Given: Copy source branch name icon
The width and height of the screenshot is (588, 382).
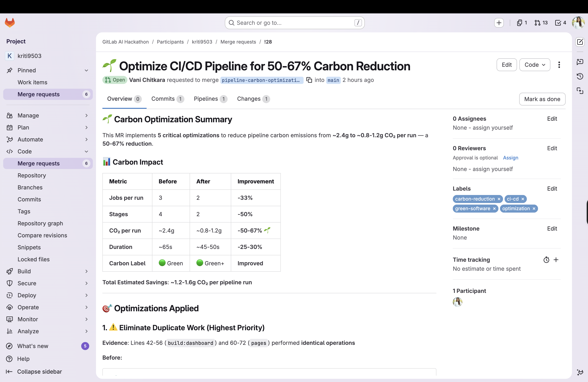Looking at the screenshot, I should click(x=309, y=80).
